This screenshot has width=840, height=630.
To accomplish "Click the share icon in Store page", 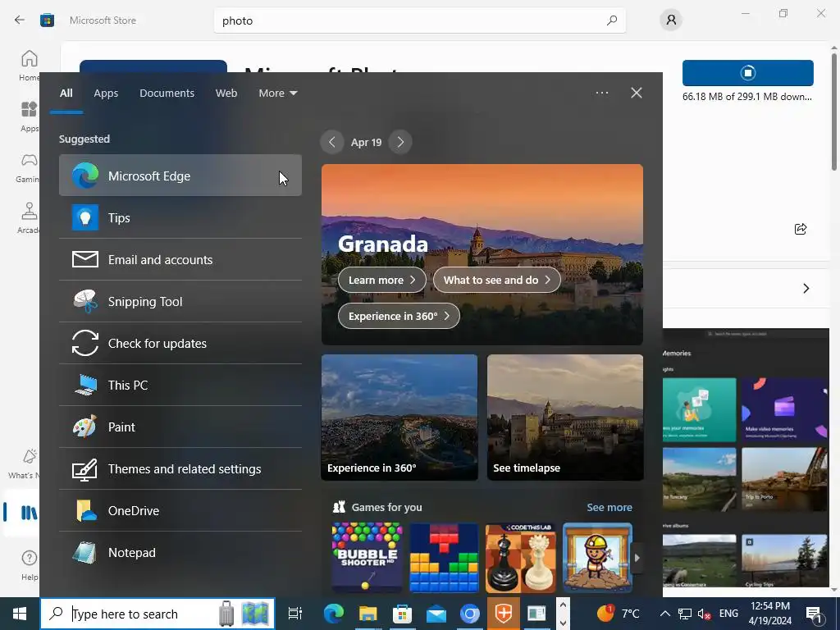I will coord(801,230).
